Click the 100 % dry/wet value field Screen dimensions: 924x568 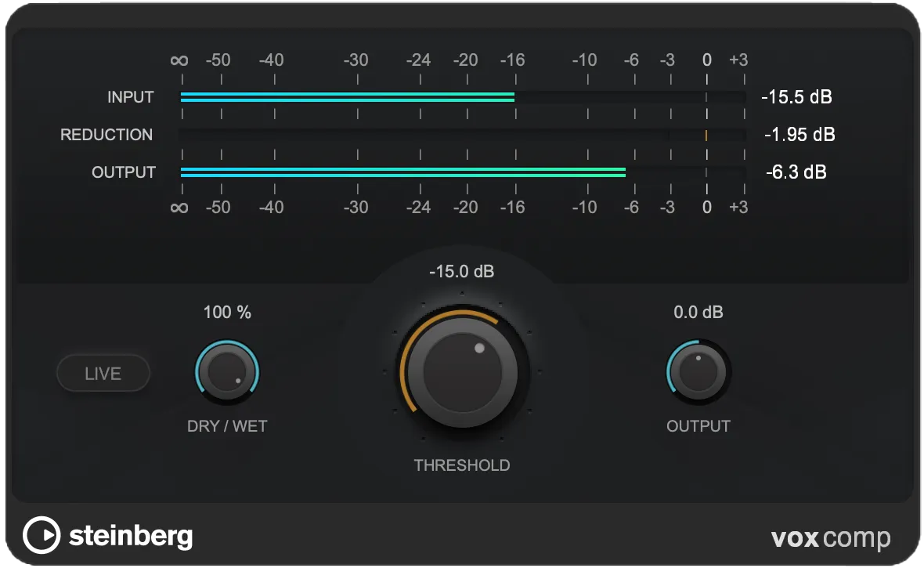tap(227, 313)
